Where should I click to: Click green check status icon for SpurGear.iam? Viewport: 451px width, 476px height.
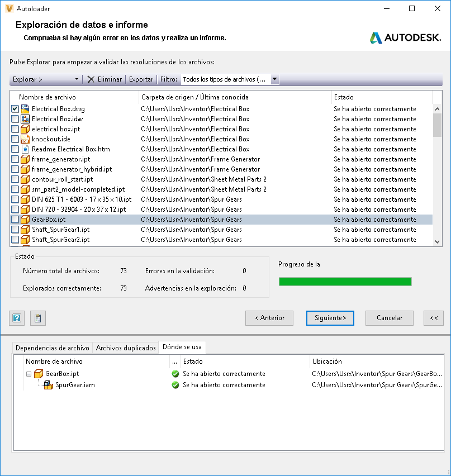[x=175, y=385]
